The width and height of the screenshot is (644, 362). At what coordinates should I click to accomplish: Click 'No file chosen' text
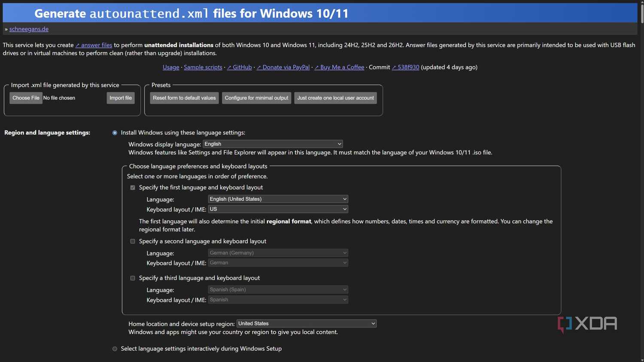59,98
